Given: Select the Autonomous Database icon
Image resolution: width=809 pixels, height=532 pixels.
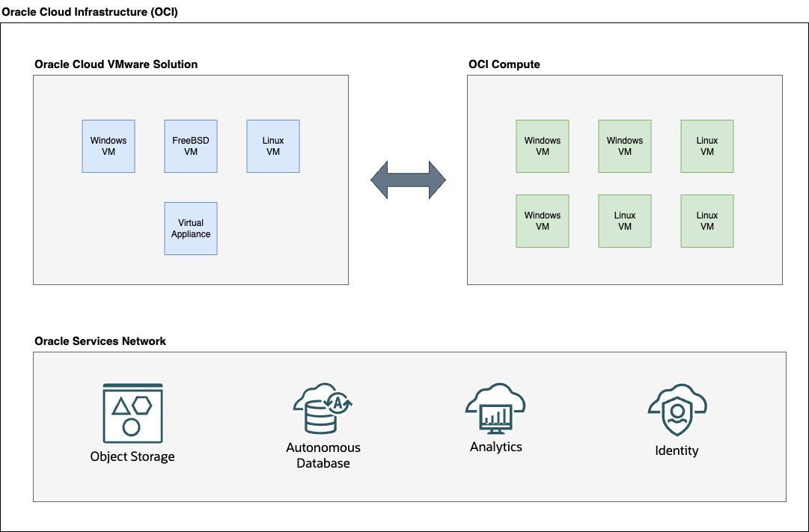Looking at the screenshot, I should (x=323, y=406).
